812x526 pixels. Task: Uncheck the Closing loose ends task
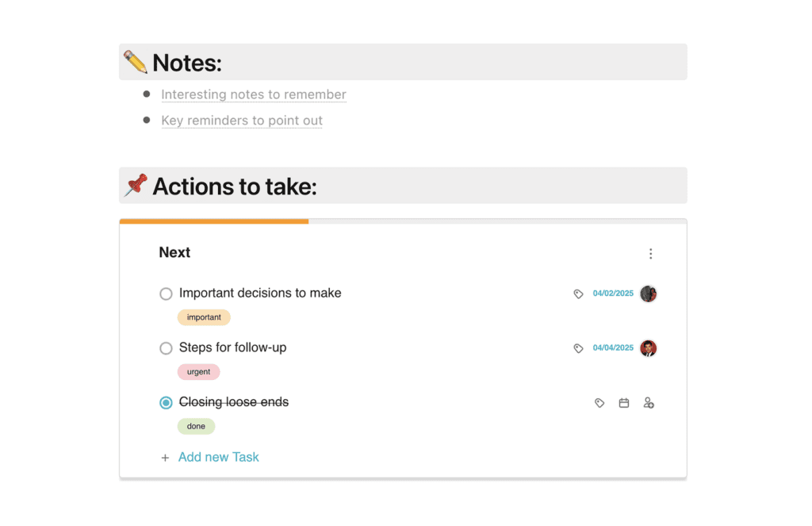click(x=166, y=403)
